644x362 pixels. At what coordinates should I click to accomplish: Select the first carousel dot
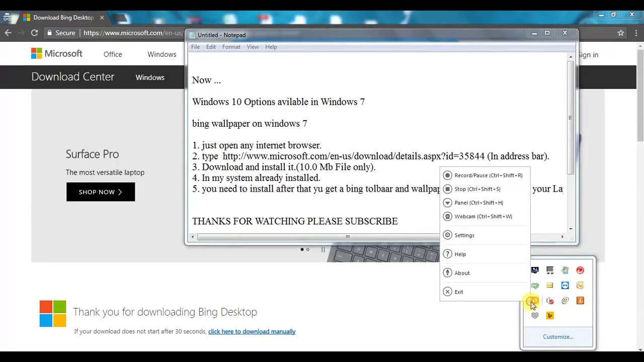(x=302, y=249)
